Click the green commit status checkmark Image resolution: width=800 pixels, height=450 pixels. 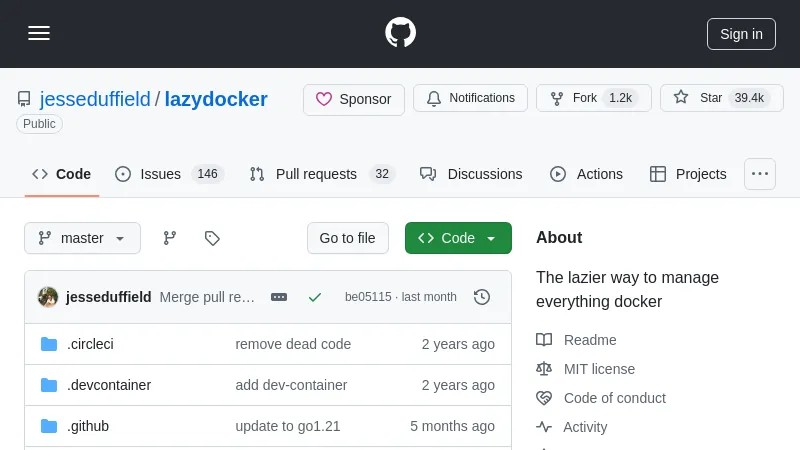click(x=315, y=297)
